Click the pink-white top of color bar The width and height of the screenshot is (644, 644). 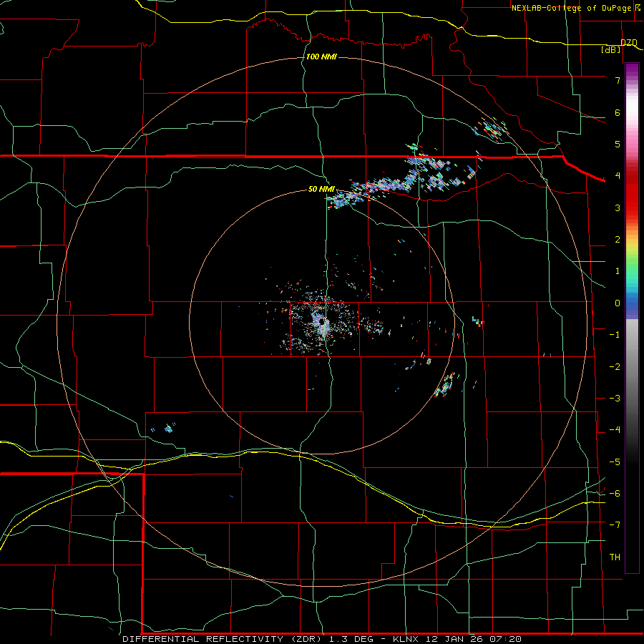coord(632,111)
